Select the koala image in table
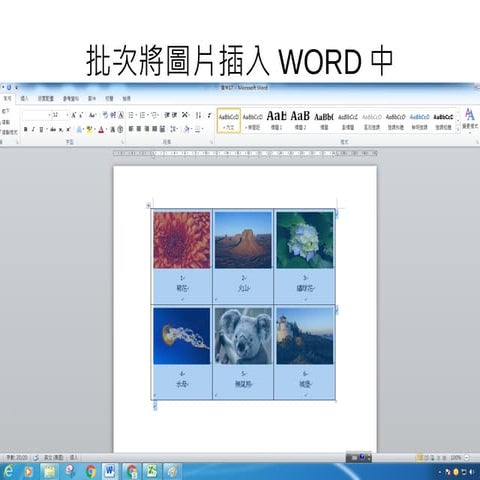The image size is (480, 480). tap(243, 336)
